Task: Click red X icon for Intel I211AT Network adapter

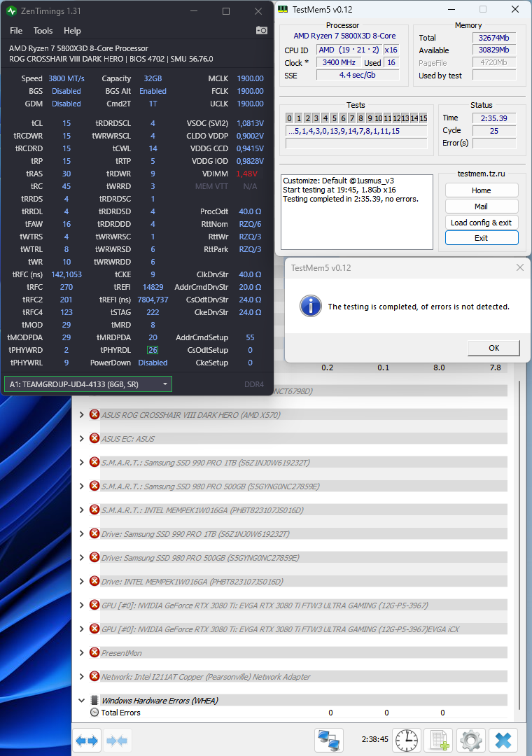Action: [x=94, y=676]
